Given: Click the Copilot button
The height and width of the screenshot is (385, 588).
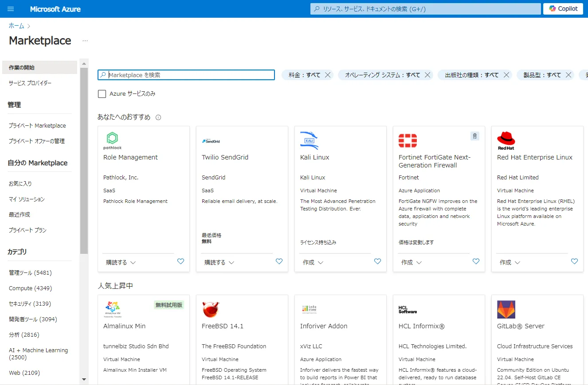Looking at the screenshot, I should [563, 9].
